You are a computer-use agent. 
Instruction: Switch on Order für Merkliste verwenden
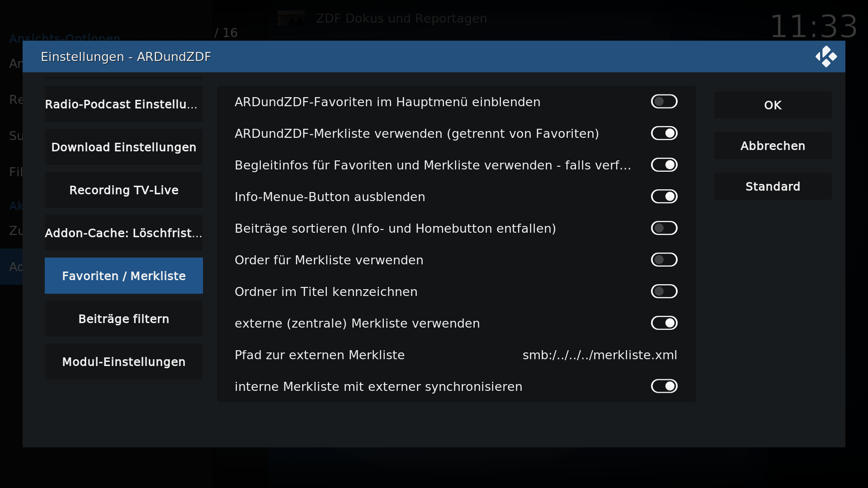[x=664, y=260]
